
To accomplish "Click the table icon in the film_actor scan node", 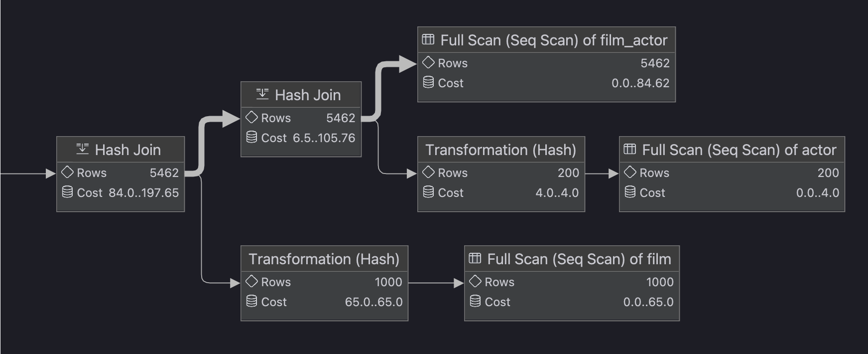I will coord(428,39).
